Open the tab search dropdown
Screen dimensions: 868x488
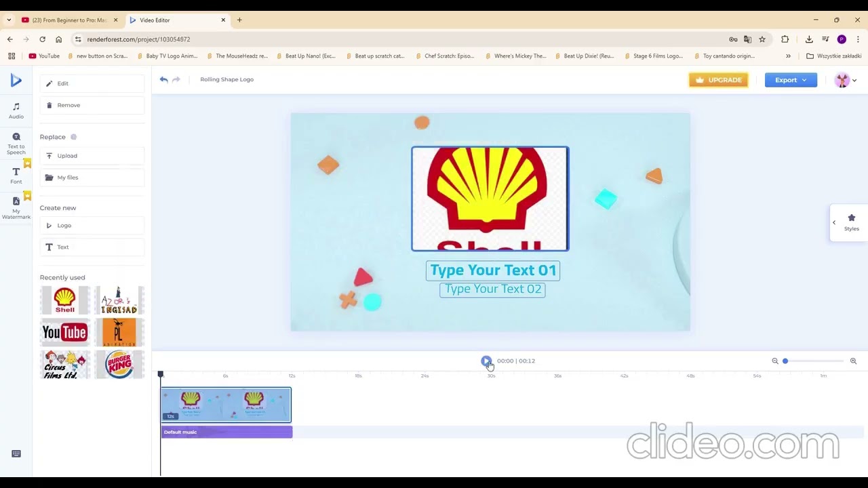9,20
